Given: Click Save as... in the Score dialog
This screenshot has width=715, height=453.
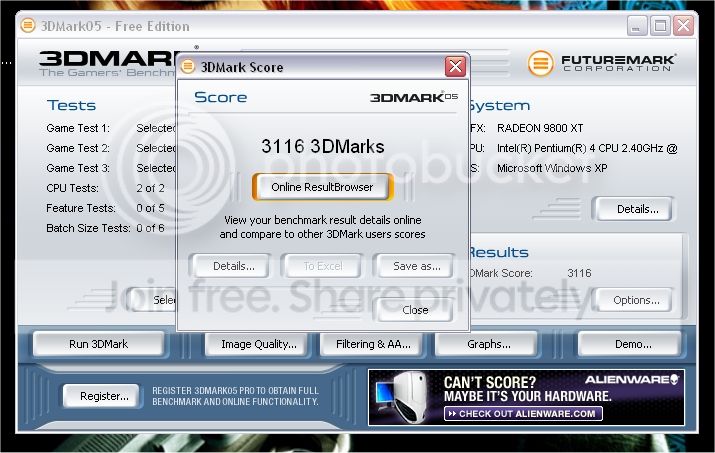Looking at the screenshot, I should point(416,266).
